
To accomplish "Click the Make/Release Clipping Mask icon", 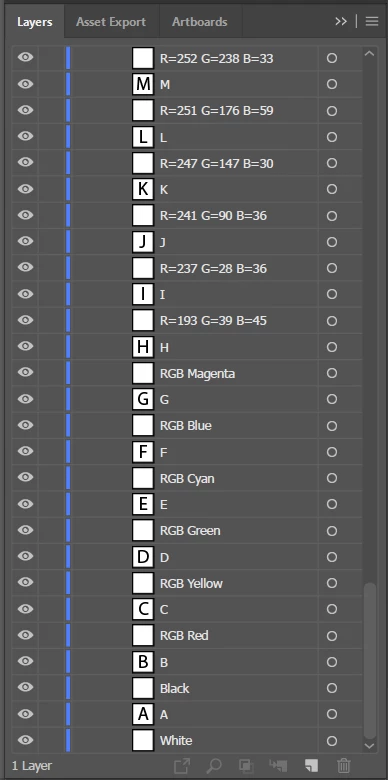I will pos(246,766).
